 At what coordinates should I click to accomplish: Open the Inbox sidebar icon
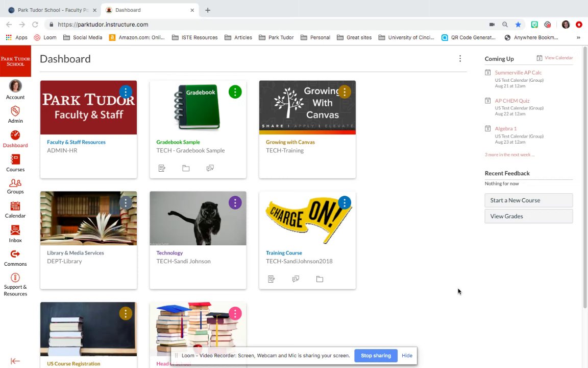click(15, 234)
